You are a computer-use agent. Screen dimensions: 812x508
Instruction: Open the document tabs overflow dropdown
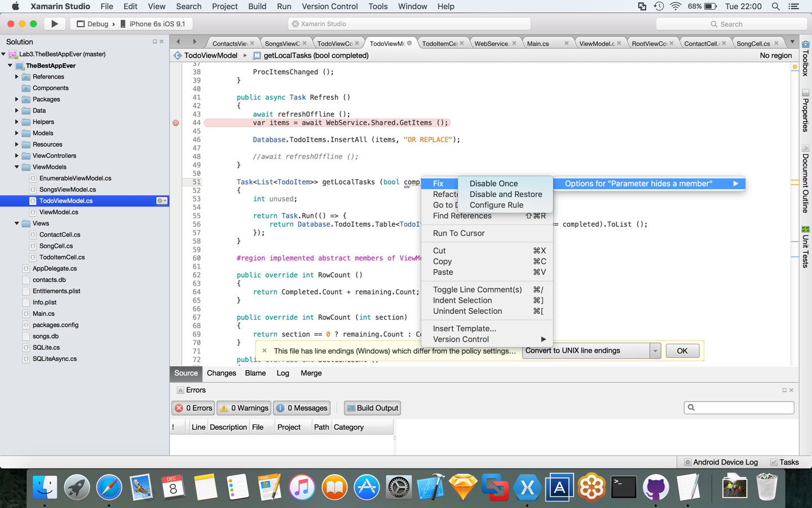click(792, 42)
